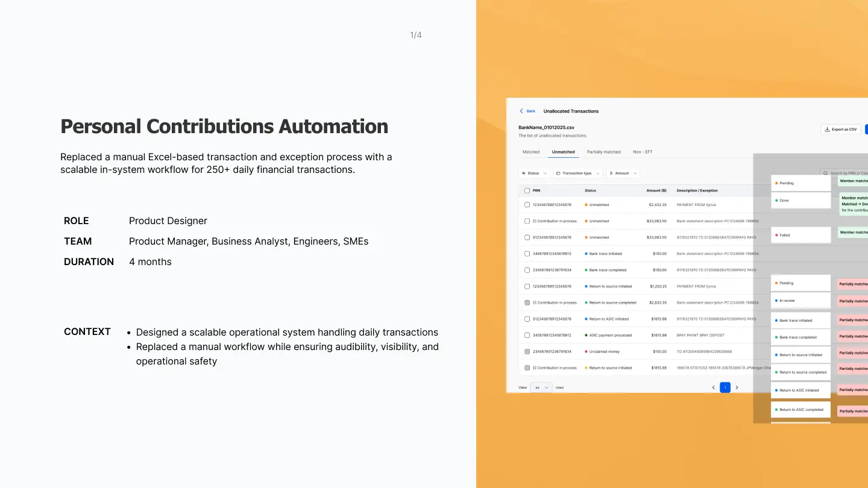
Task: Check the ASIC payment processed row checkbox
Action: click(527, 335)
